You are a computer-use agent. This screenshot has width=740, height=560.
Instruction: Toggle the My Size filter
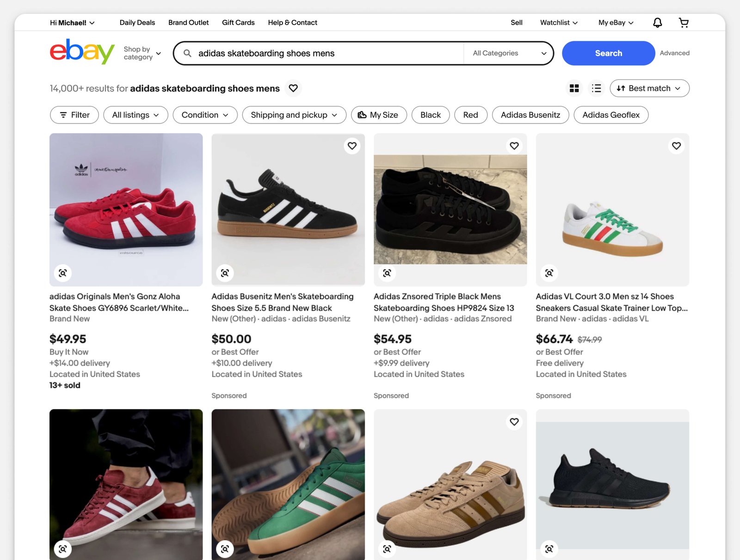tap(379, 115)
